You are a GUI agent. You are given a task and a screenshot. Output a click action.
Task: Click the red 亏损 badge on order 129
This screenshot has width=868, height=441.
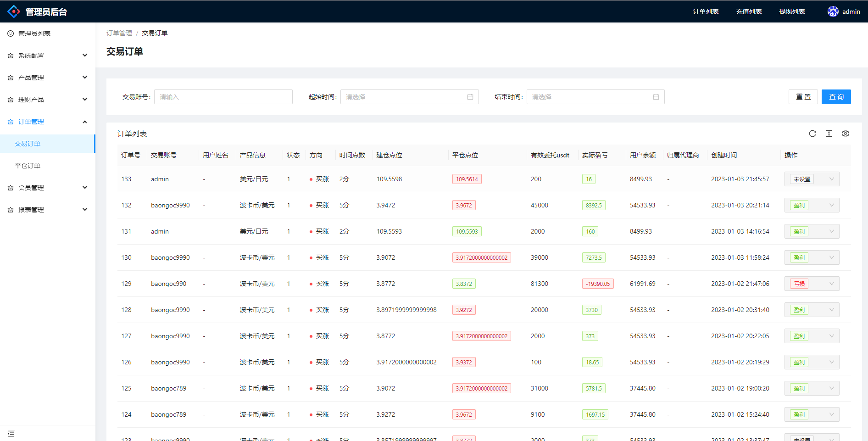798,284
